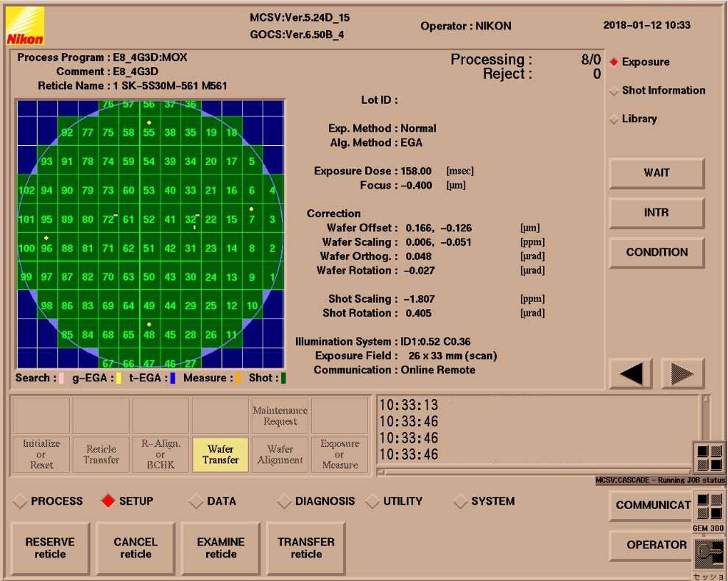This screenshot has width=728, height=581.
Task: Click the INTR button
Action: point(657,212)
